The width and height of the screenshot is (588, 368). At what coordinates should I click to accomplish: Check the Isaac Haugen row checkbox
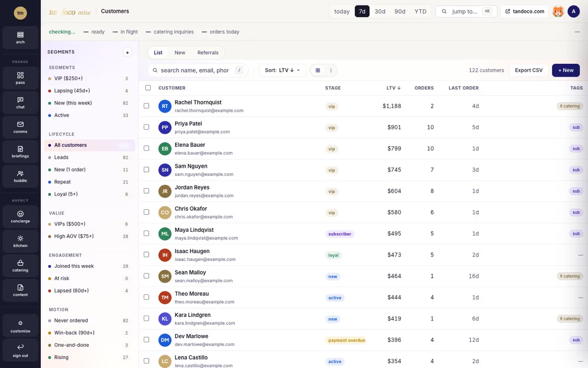click(147, 254)
